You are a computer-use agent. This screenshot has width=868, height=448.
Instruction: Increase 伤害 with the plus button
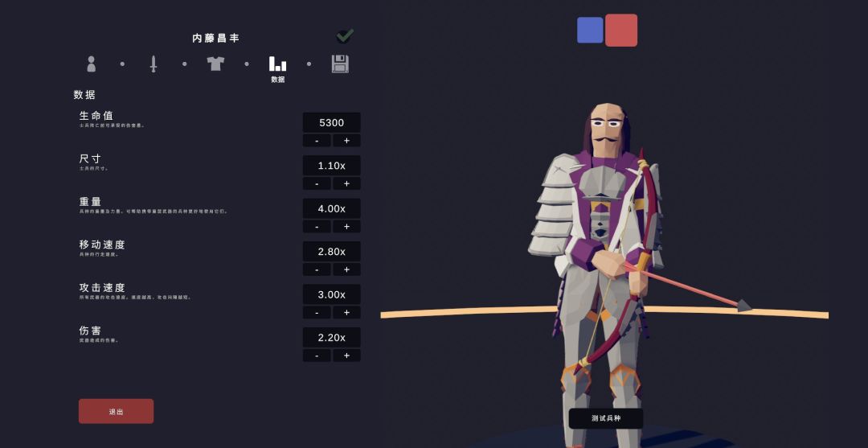(346, 356)
